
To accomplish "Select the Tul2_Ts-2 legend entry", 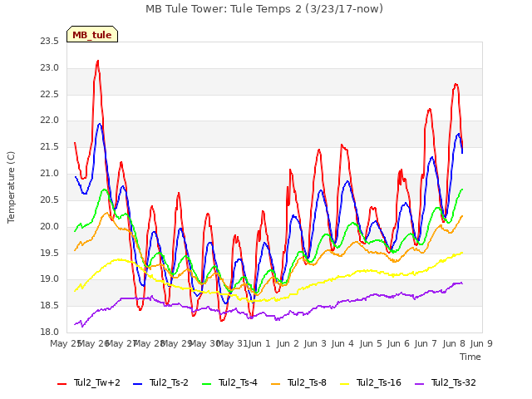I will (160, 382).
